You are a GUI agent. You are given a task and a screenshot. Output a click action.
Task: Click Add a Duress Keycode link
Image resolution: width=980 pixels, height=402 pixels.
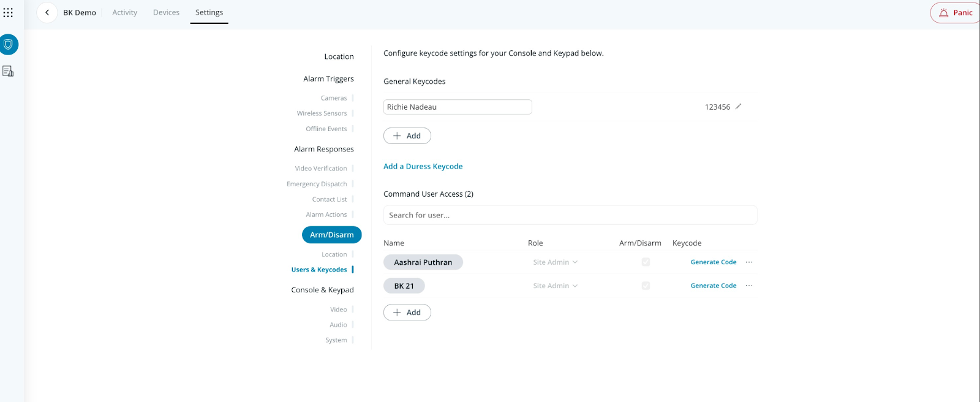tap(423, 167)
